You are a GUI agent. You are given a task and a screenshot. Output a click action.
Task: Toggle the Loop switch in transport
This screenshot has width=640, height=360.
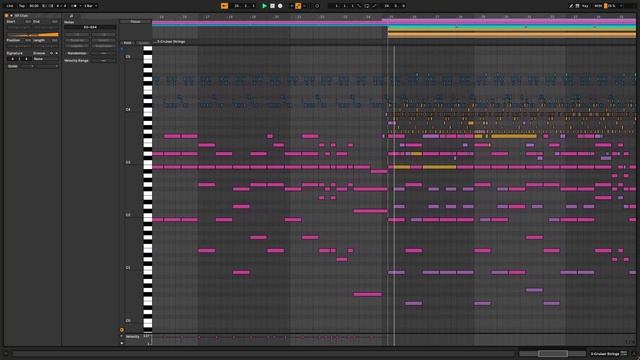click(x=367, y=6)
